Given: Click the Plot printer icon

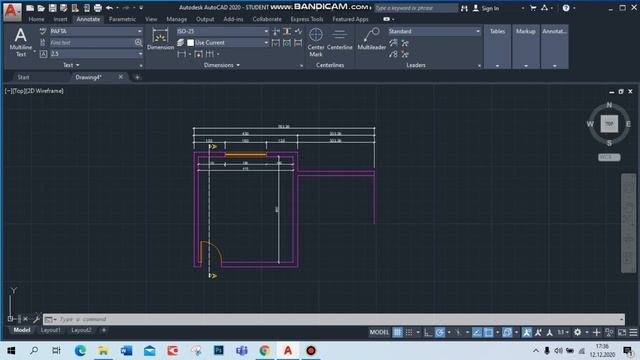Looking at the screenshot, I should (98, 8).
